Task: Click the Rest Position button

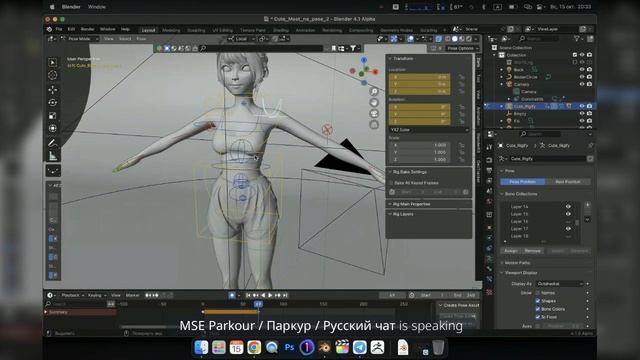Action: tap(568, 182)
